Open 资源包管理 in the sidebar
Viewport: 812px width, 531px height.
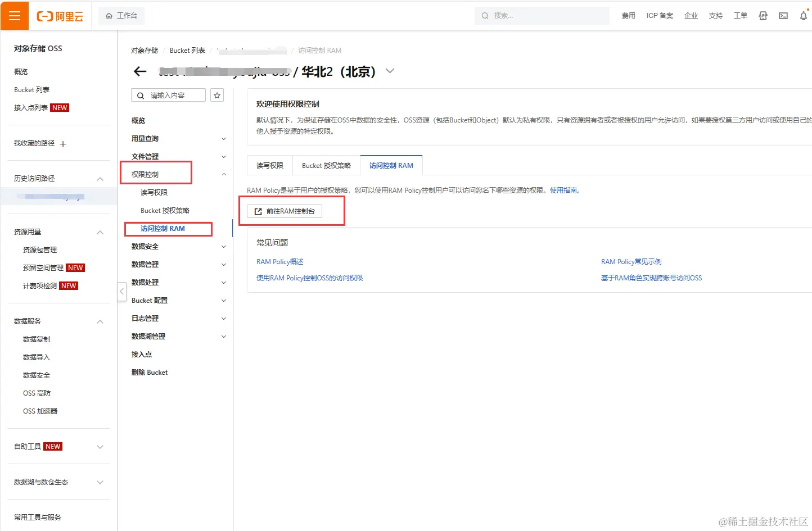(40, 250)
